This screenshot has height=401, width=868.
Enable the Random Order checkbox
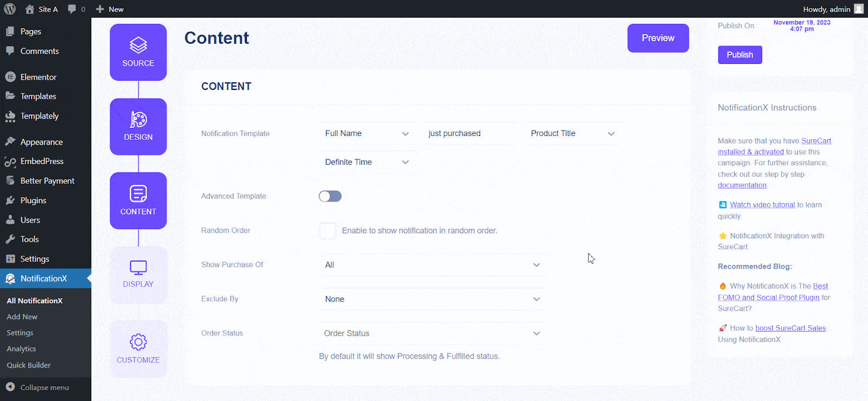[x=328, y=231]
